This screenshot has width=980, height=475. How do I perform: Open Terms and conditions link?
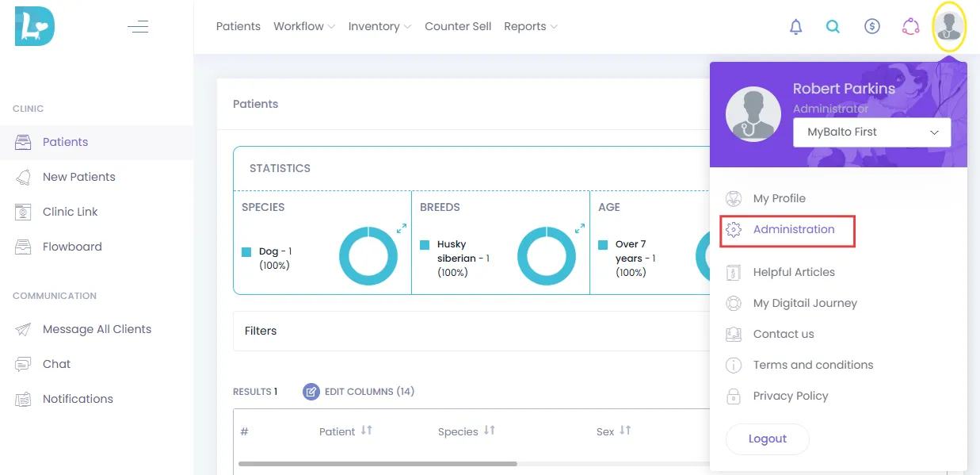pyautogui.click(x=813, y=365)
